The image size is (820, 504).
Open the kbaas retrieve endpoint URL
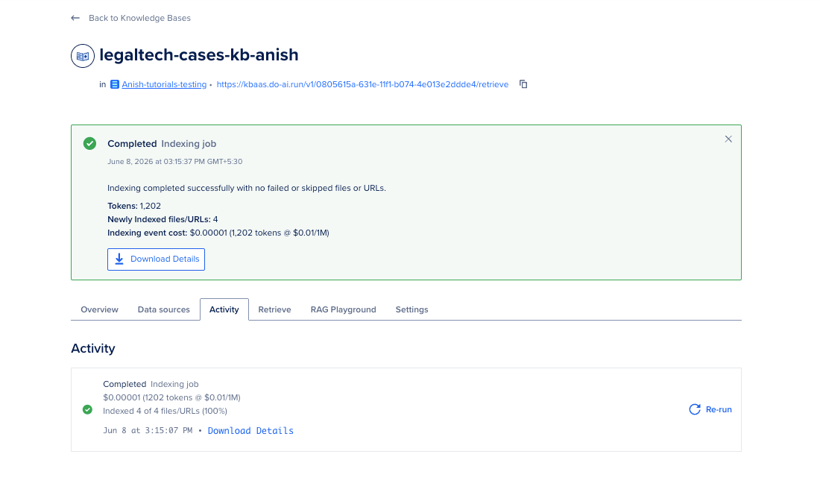click(362, 84)
